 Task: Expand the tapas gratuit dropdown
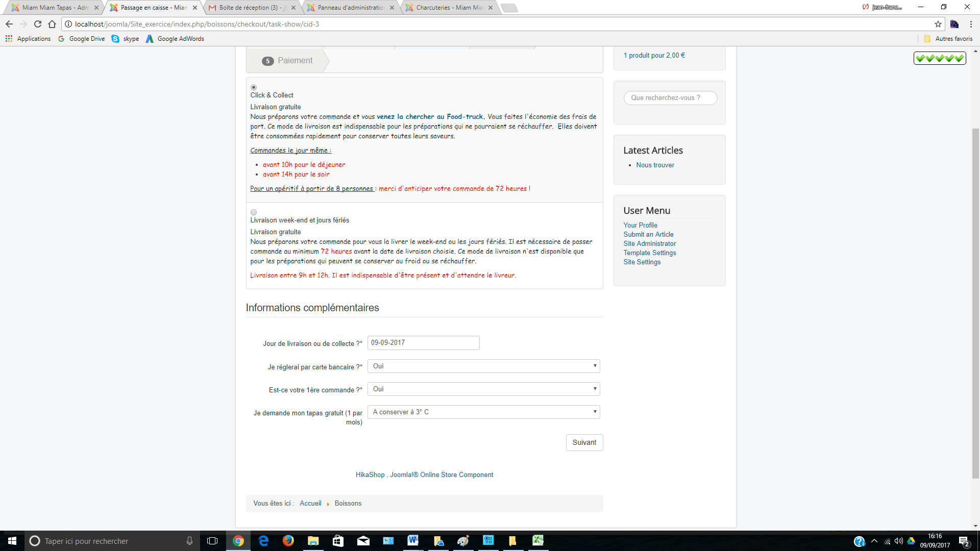(483, 412)
